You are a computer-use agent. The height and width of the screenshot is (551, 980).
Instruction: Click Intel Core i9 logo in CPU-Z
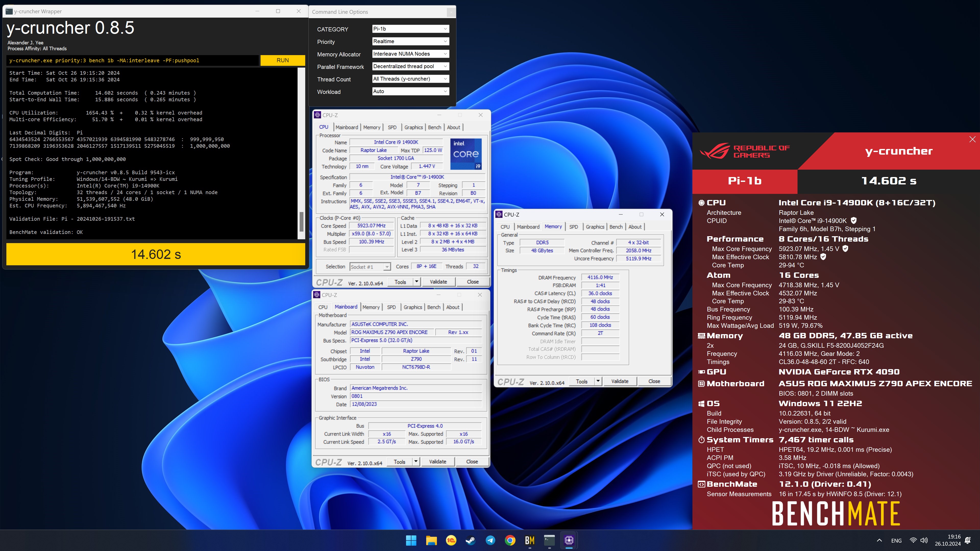tap(466, 154)
